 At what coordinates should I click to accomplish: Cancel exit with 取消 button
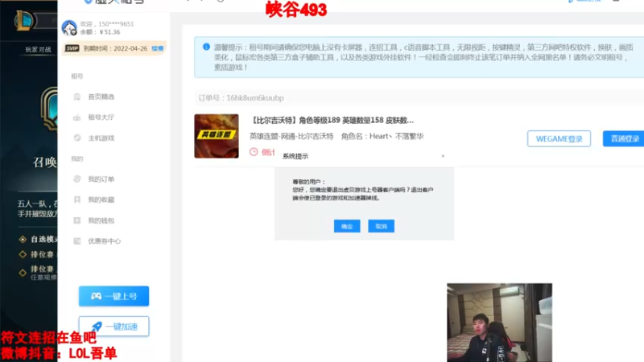(x=381, y=226)
